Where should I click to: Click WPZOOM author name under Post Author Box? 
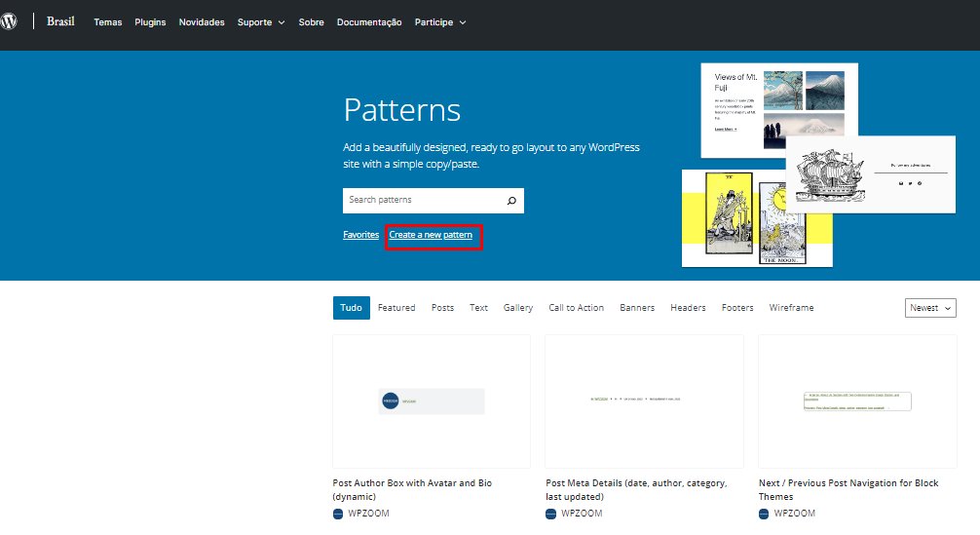(x=369, y=514)
